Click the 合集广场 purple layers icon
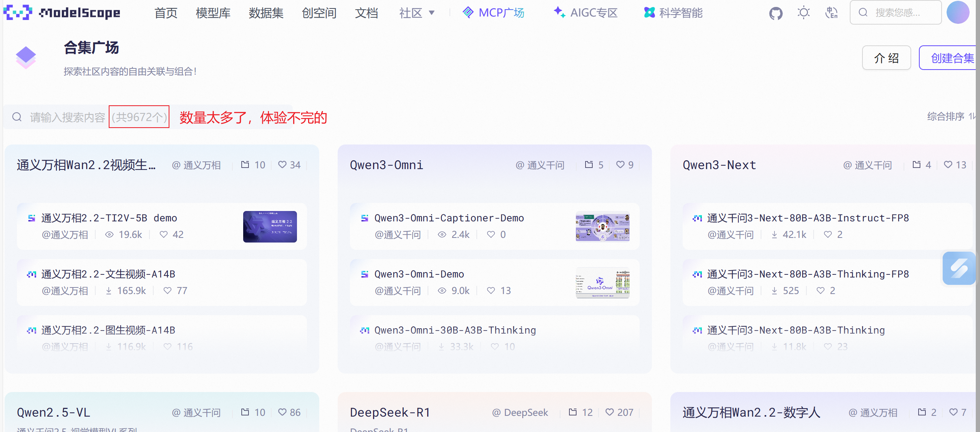This screenshot has width=980, height=432. (x=26, y=57)
